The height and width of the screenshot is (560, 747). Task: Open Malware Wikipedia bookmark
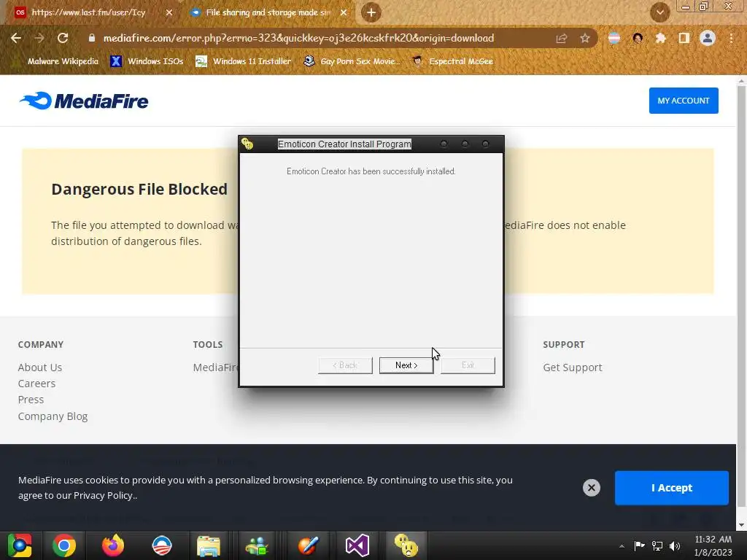(x=57, y=61)
